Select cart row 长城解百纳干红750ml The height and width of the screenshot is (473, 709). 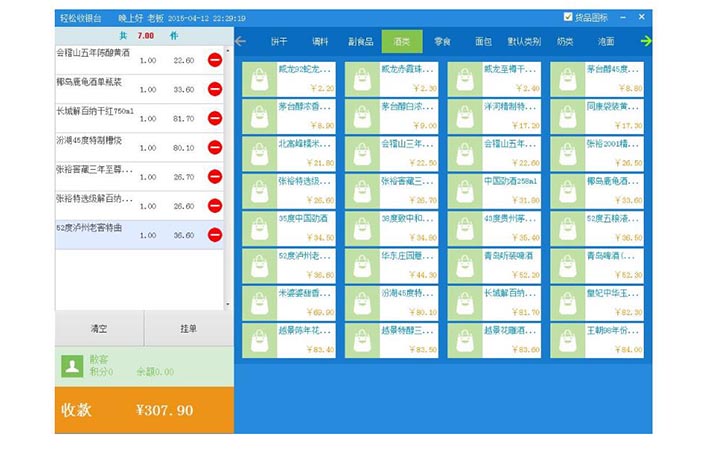[x=139, y=118]
